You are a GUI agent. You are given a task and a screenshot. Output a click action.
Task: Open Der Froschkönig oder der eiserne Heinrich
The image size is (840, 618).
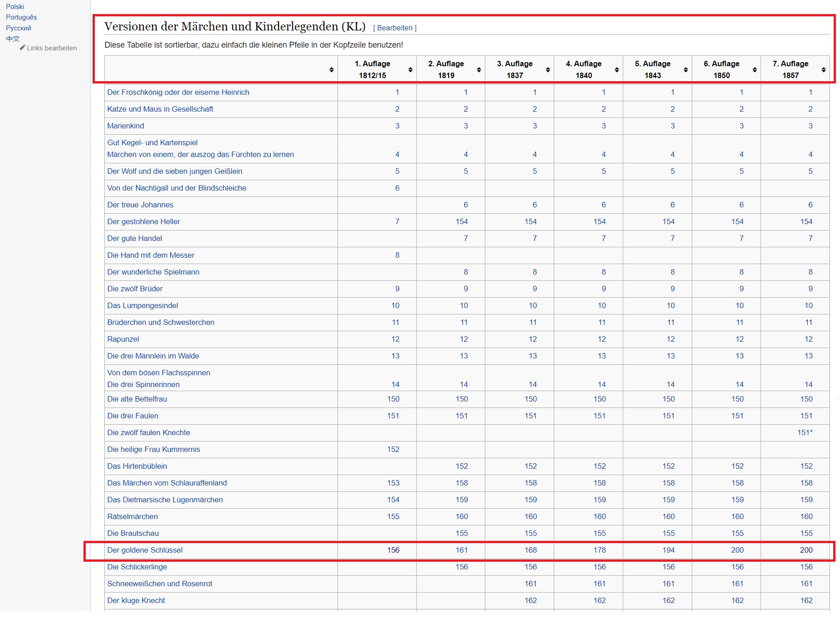[178, 92]
